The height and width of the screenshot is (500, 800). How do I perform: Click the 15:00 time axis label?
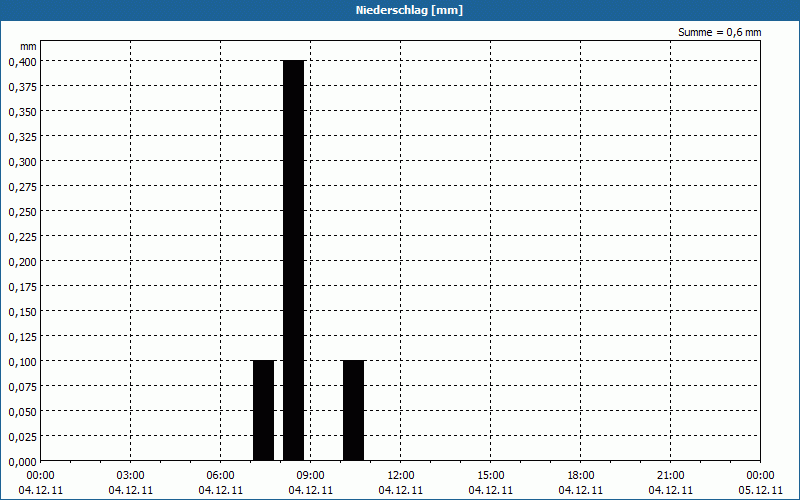[x=490, y=475]
